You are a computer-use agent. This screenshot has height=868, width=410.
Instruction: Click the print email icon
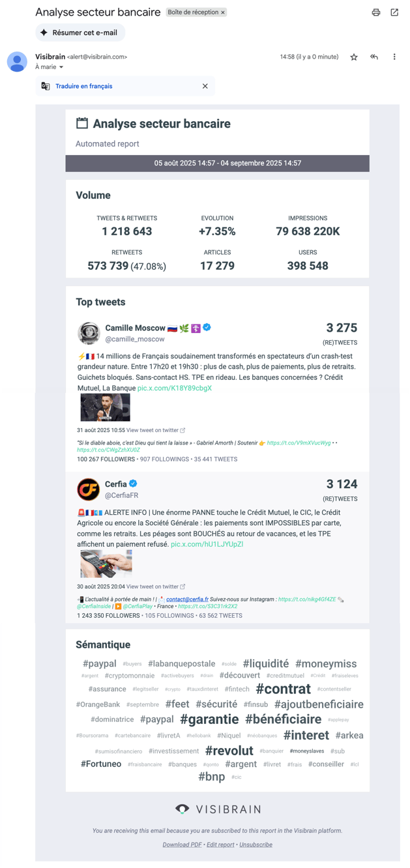376,12
